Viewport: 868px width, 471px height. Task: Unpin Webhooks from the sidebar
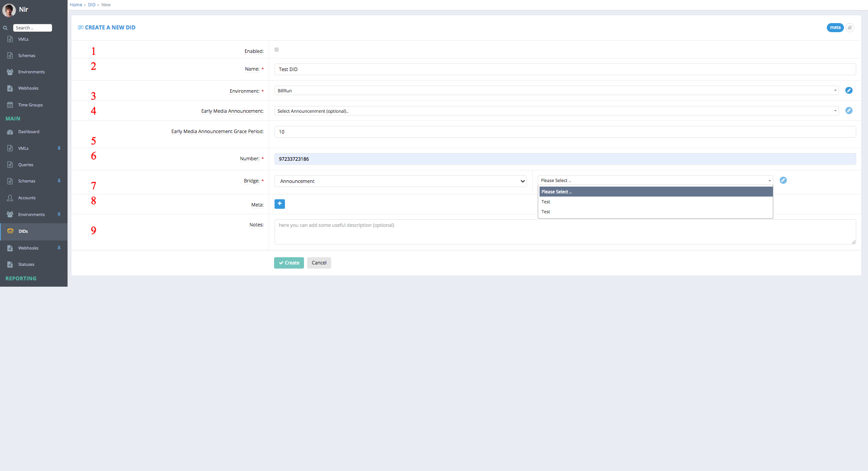pyautogui.click(x=59, y=248)
